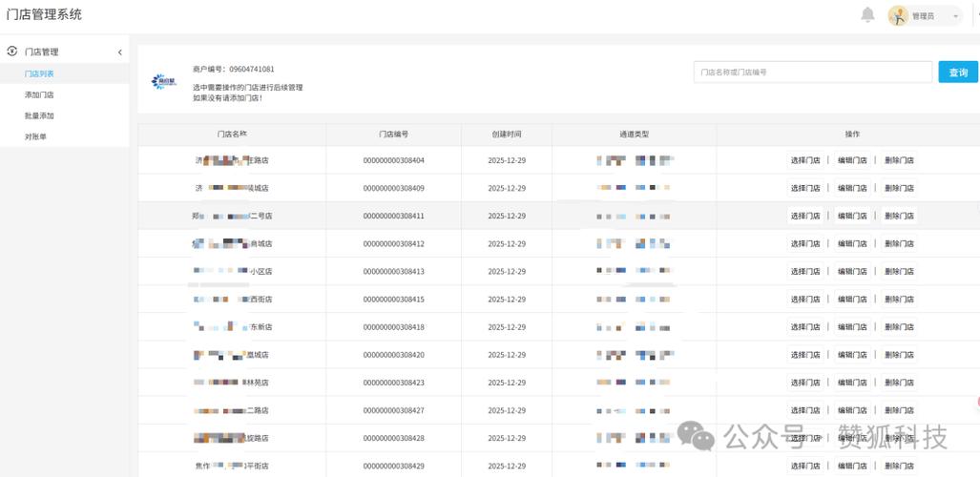Click the notification bell icon

click(x=867, y=14)
